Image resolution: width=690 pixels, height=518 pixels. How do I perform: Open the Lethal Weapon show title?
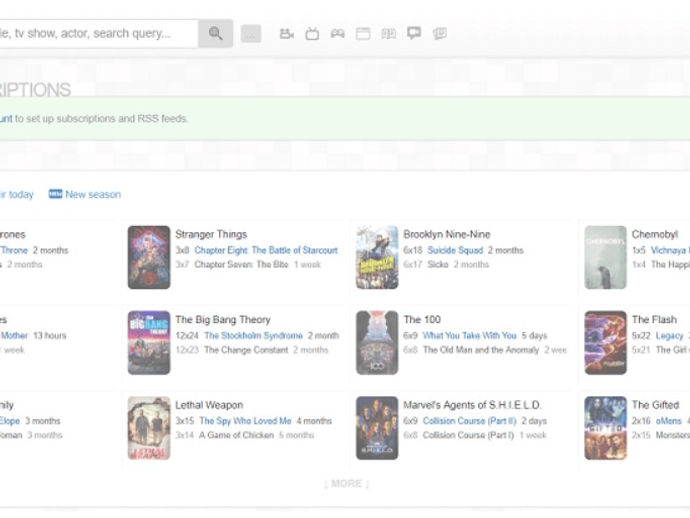click(209, 405)
